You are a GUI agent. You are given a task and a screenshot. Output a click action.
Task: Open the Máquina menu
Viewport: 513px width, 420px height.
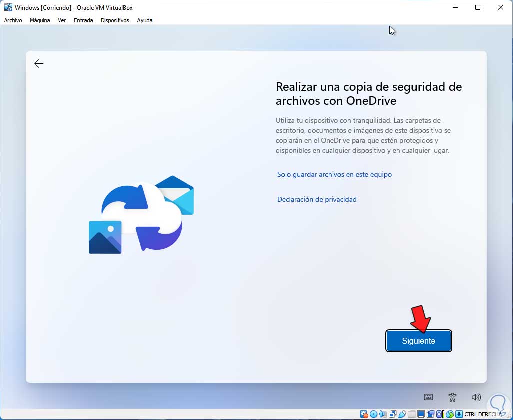tap(40, 20)
